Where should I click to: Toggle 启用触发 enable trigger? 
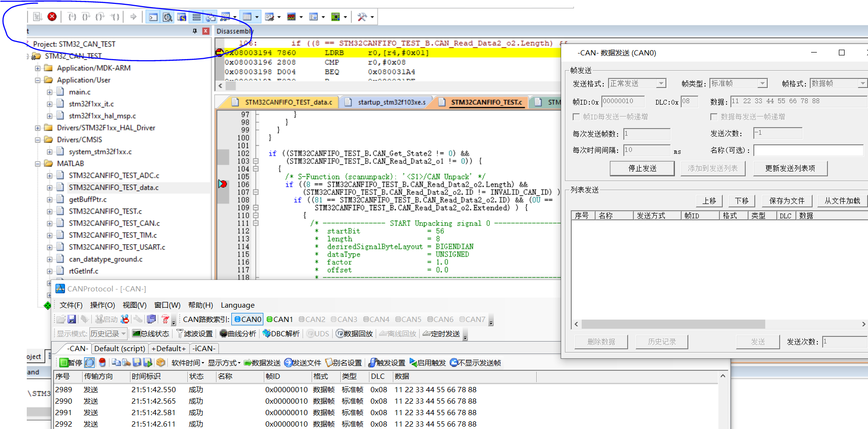coord(428,363)
